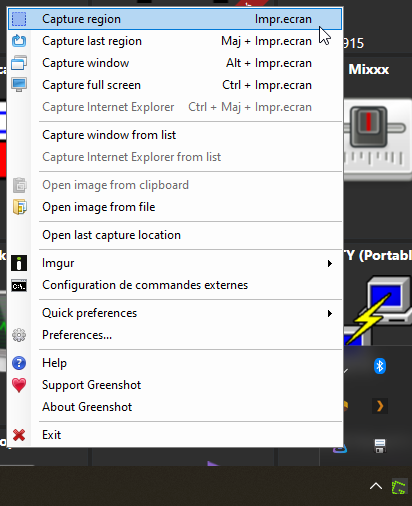Click the red heart Support Greenshot icon
The width and height of the screenshot is (412, 506).
tap(19, 385)
